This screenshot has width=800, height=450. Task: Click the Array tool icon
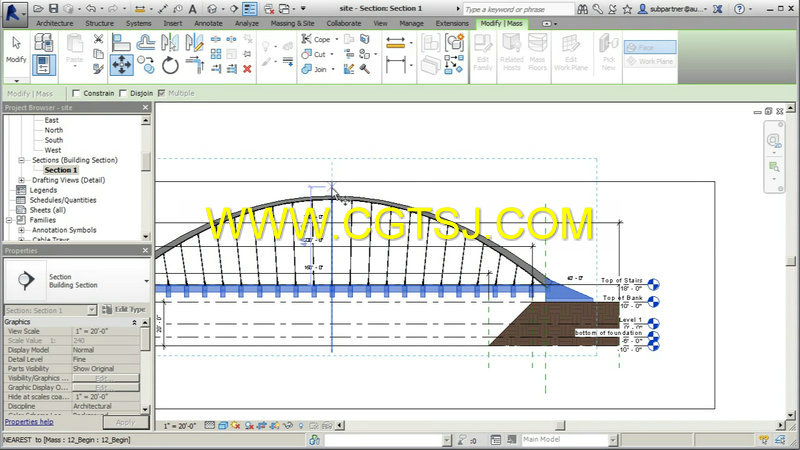216,54
